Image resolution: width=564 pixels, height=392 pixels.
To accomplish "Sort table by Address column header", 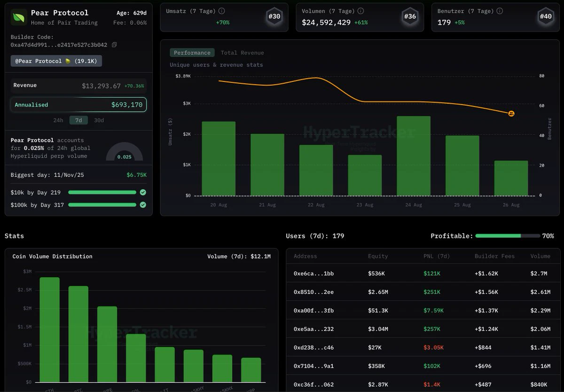I will click(305, 256).
